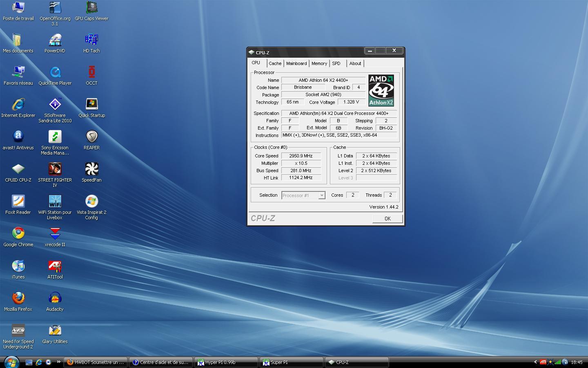This screenshot has width=588, height=368.
Task: Click the OK button in CPU-Z
Action: [388, 218]
